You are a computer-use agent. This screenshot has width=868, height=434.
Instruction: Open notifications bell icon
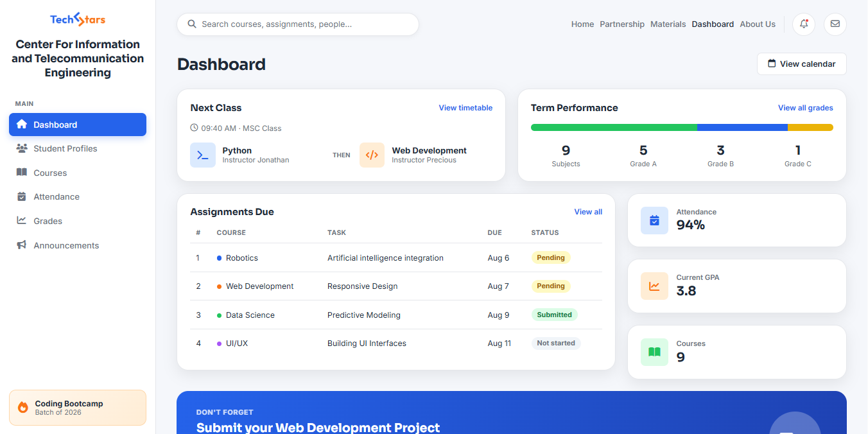804,24
